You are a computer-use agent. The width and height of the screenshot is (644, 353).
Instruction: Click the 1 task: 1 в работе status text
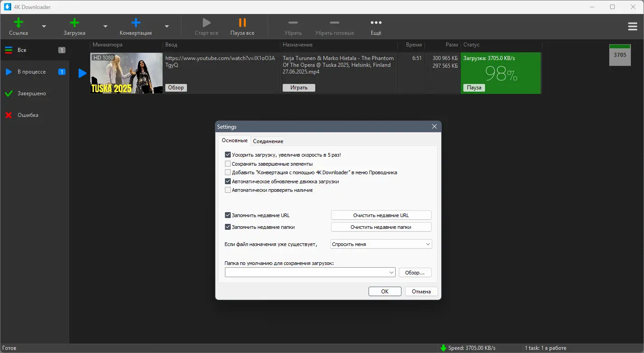click(x=546, y=348)
